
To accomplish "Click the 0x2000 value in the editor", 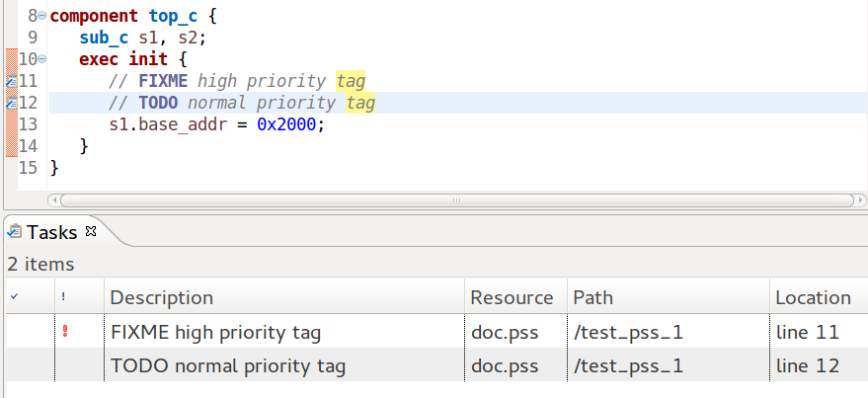I will (286, 124).
